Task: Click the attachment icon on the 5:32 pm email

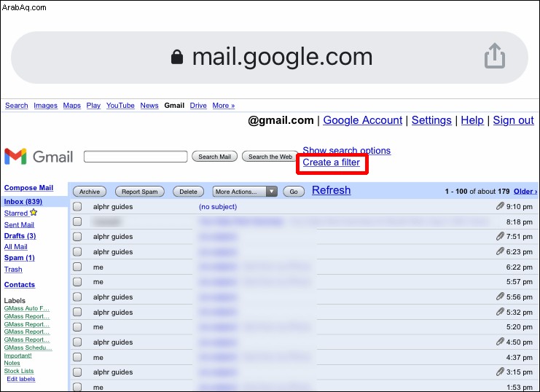Action: click(x=500, y=312)
